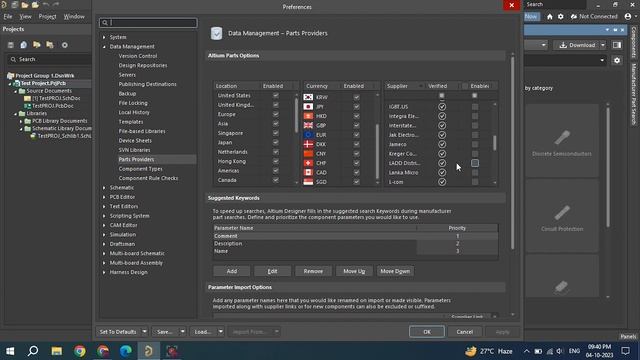This screenshot has height=360, width=640.
Task: Click the Not Connected cloud status
Action: pos(594,16)
